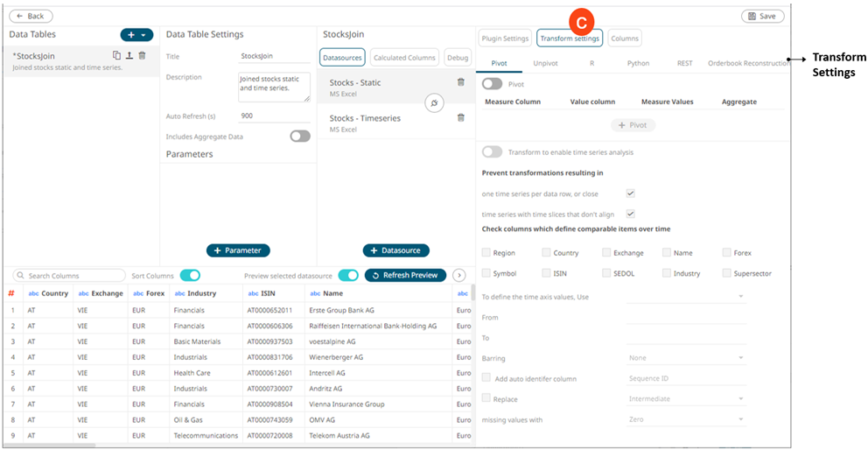This screenshot has height=450, width=868.
Task: Remove the Stocks - Static datasource
Action: click(x=461, y=82)
